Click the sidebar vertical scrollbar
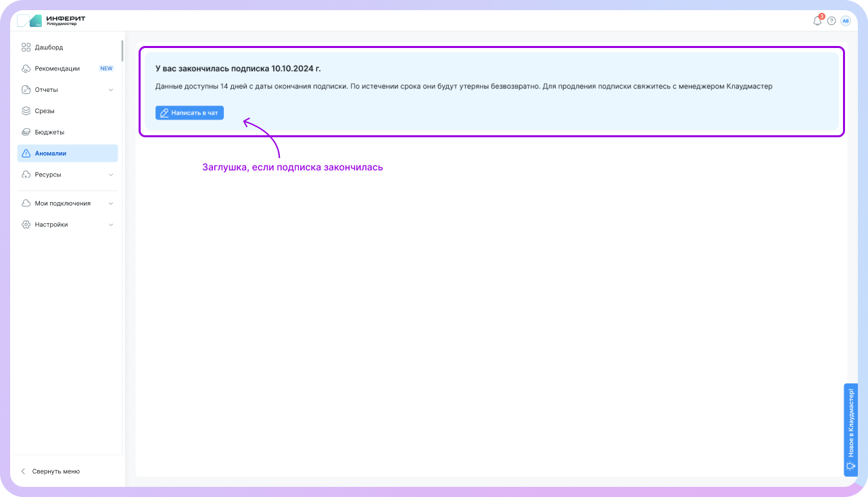Viewport: 868px width, 497px height. (122, 51)
